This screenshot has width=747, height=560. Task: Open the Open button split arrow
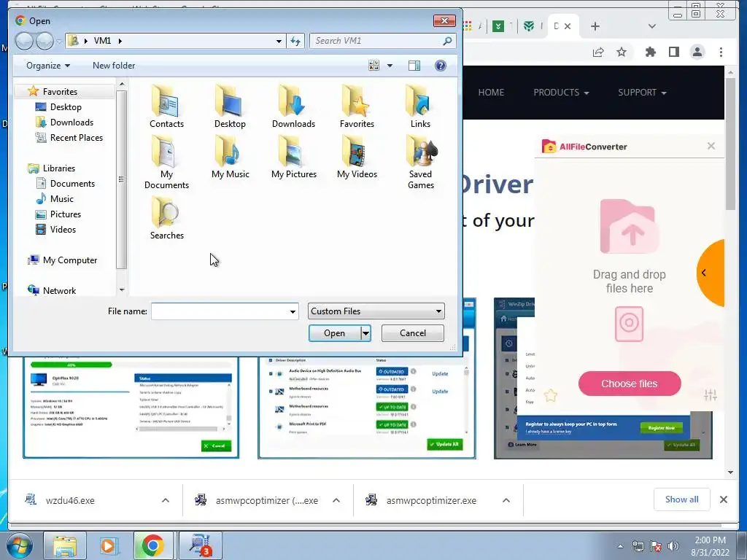pos(365,333)
